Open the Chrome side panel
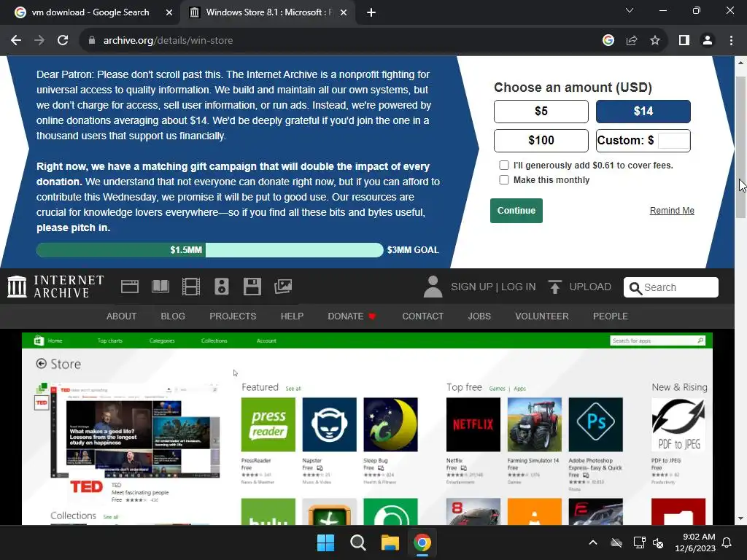This screenshot has width=747, height=560. (x=684, y=41)
